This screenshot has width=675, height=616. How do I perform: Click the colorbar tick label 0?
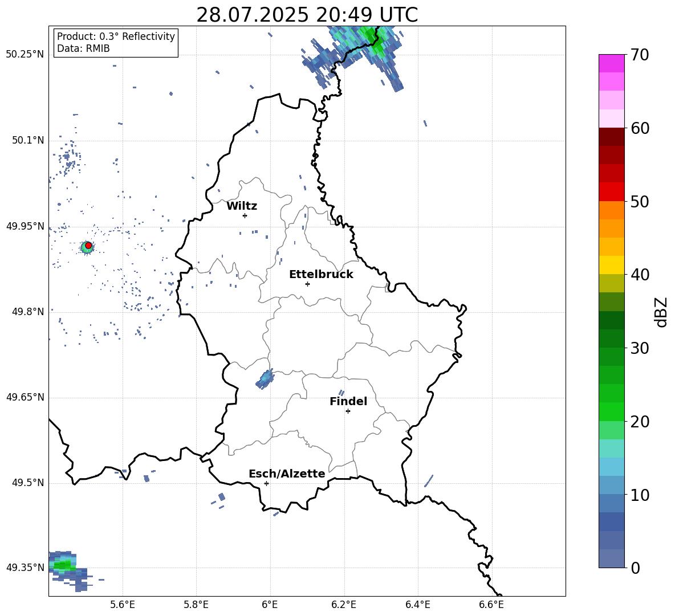(635, 568)
